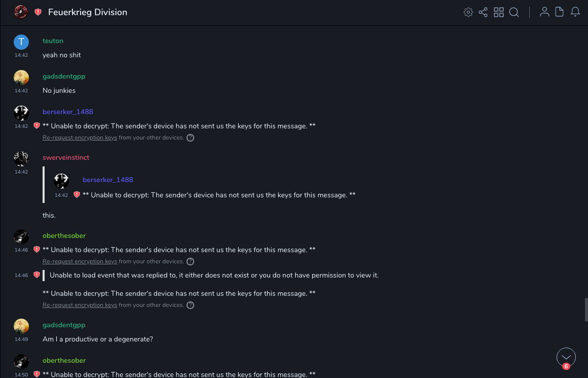The height and width of the screenshot is (378, 588).
Task: Click help icon beside berserker_1488's re-request link
Action: (191, 138)
